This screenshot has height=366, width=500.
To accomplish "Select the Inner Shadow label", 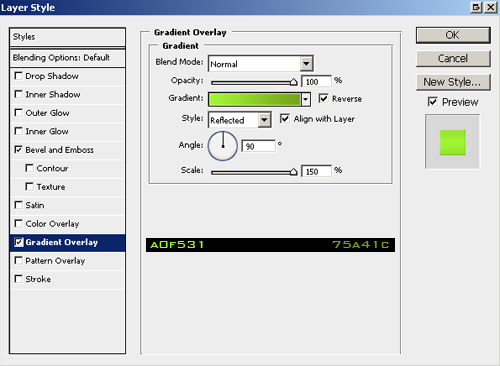I will click(53, 95).
